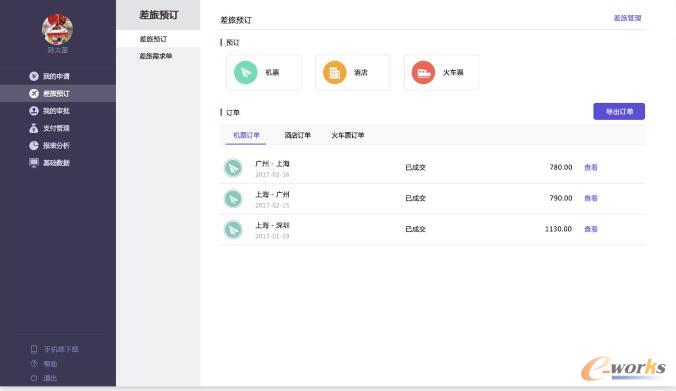
Task: Click the airplane icon for 差旅预订 in sidebar
Action: pos(34,94)
